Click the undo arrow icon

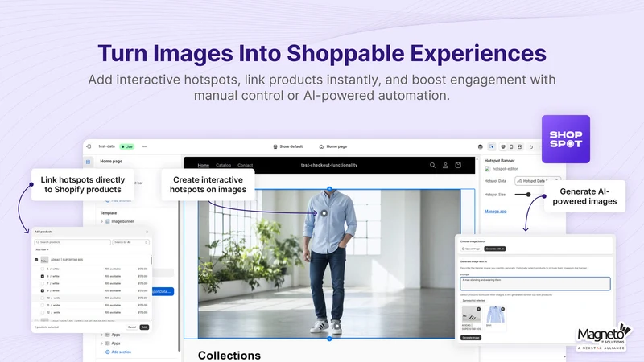click(x=531, y=146)
